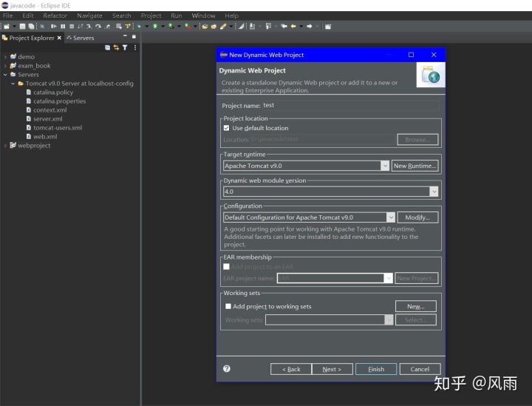532x406 pixels.
Task: Open the Navigate menu
Action: [89, 16]
